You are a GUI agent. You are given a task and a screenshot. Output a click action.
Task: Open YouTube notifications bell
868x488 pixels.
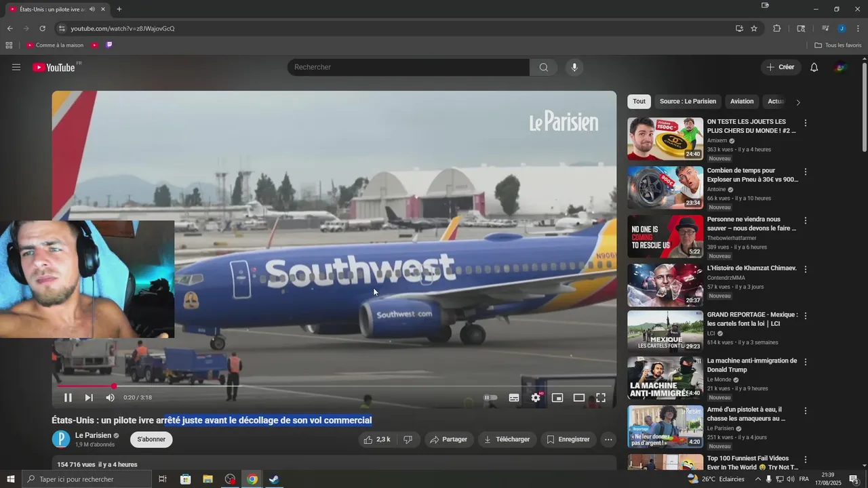[x=814, y=67]
